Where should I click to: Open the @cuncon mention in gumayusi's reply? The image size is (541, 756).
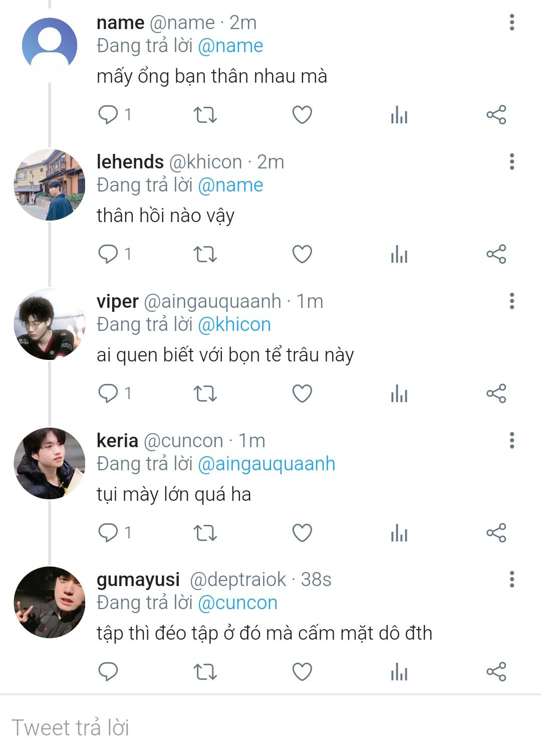(237, 603)
